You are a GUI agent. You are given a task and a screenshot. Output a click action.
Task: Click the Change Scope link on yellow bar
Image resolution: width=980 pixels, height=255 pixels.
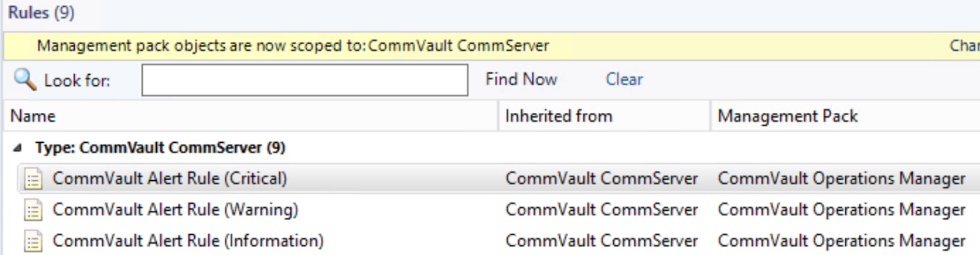pyautogui.click(x=964, y=46)
